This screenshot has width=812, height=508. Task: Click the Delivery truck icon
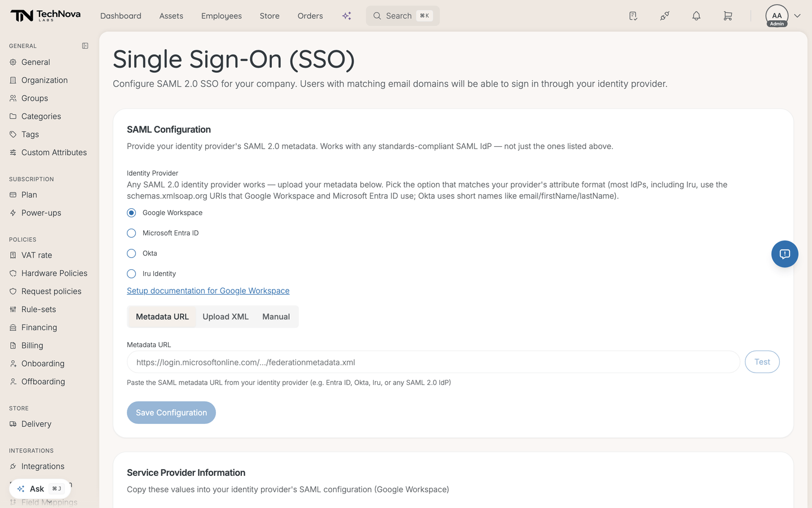tap(13, 424)
